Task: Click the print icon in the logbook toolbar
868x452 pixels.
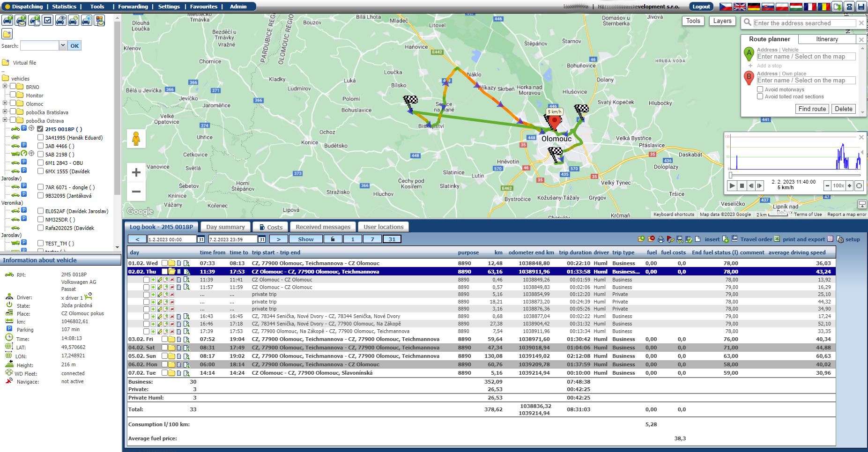Action: coord(660,239)
